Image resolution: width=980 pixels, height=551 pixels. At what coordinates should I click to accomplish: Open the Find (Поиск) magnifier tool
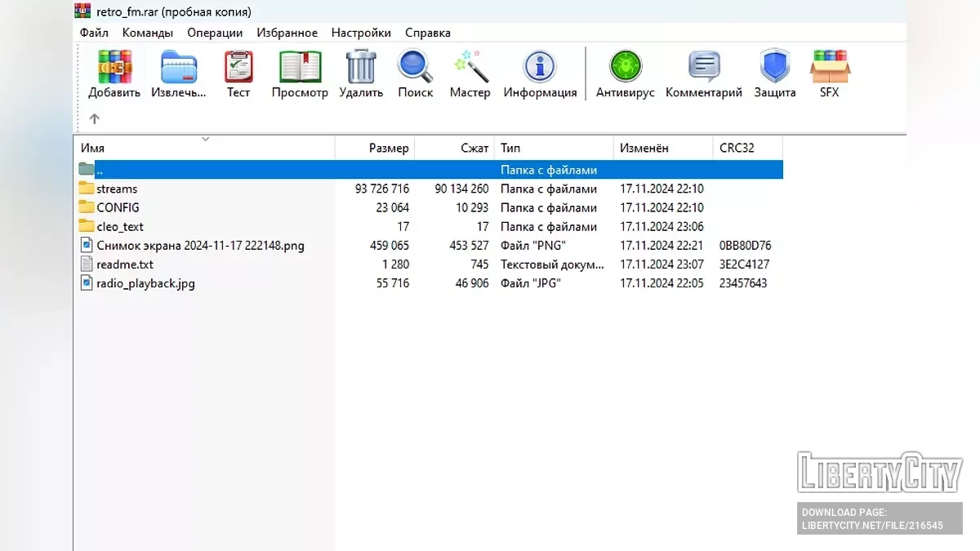[x=415, y=67]
